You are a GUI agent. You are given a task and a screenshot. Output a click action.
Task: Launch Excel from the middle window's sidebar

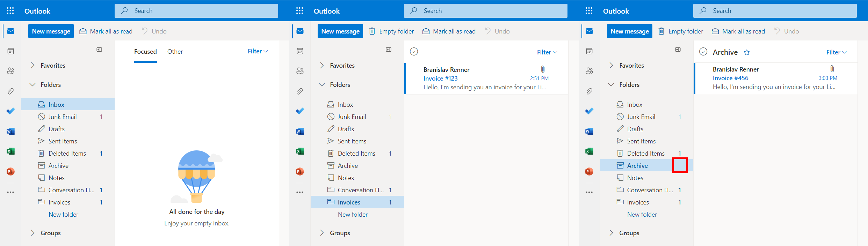point(300,151)
